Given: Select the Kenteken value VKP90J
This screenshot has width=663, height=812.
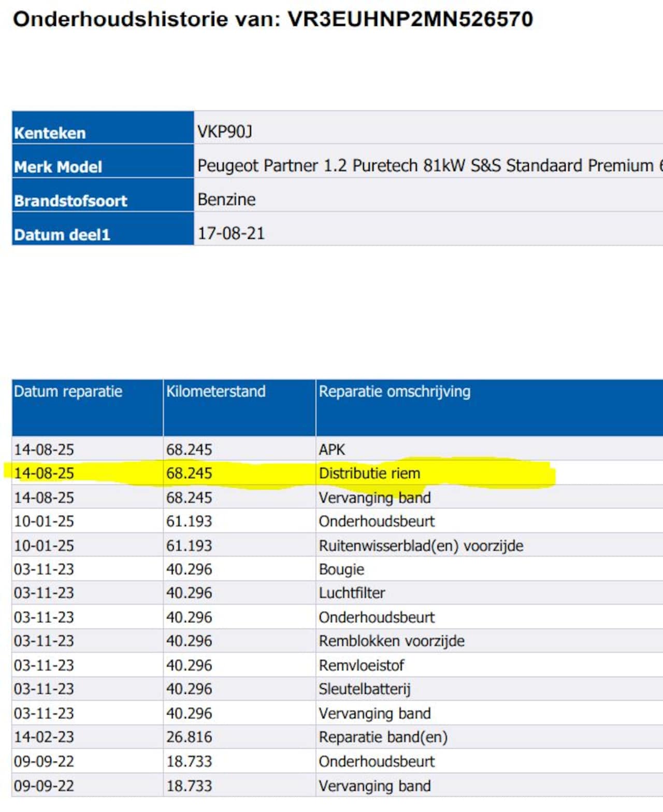Looking at the screenshot, I should click(224, 132).
